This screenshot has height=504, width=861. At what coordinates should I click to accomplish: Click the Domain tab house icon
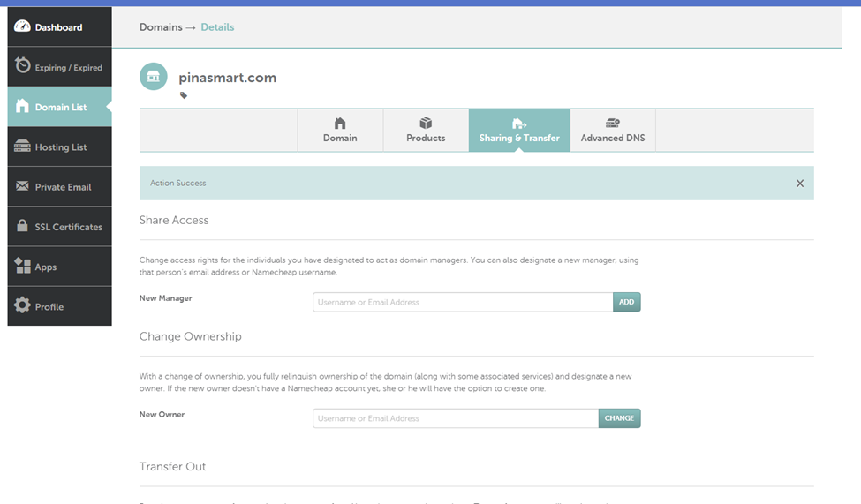point(340,123)
